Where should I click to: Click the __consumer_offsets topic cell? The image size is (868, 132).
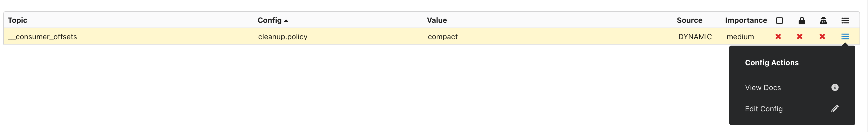pyautogui.click(x=42, y=37)
